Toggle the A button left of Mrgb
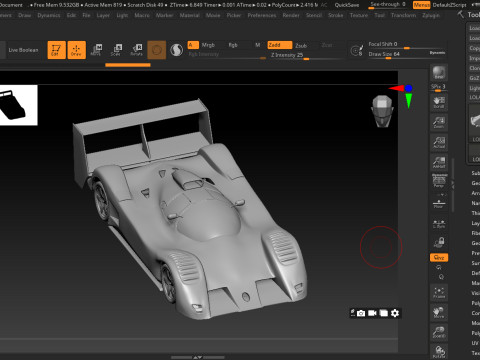Image resolution: width=480 pixels, height=360 pixels. click(193, 45)
